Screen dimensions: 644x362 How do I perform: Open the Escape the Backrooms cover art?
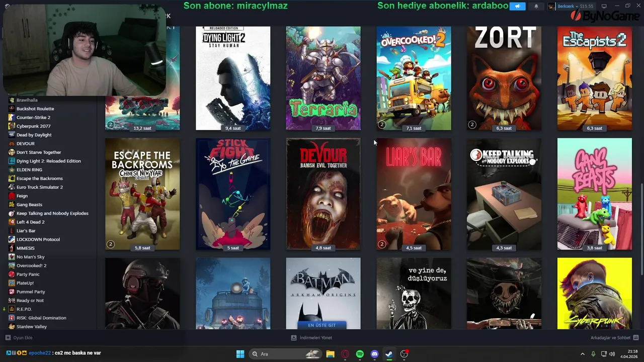[142, 194]
